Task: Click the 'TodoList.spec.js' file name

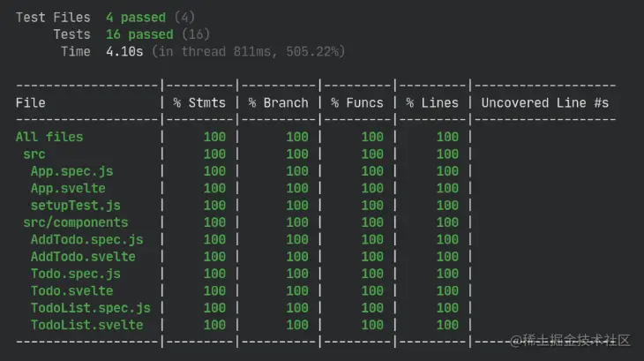Action: click(91, 308)
